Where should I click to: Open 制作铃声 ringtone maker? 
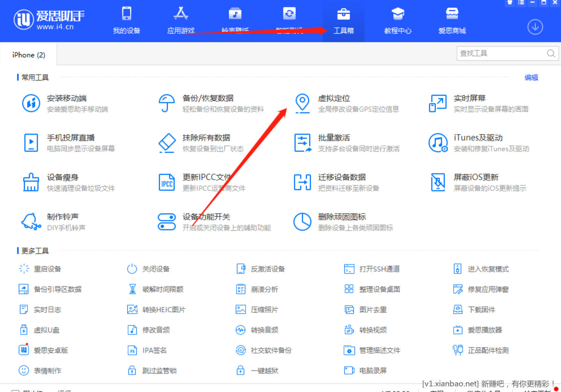pyautogui.click(x=54, y=222)
